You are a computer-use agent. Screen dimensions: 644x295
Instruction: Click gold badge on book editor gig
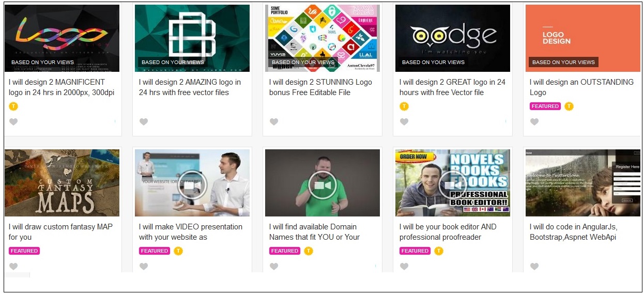pyautogui.click(x=438, y=251)
